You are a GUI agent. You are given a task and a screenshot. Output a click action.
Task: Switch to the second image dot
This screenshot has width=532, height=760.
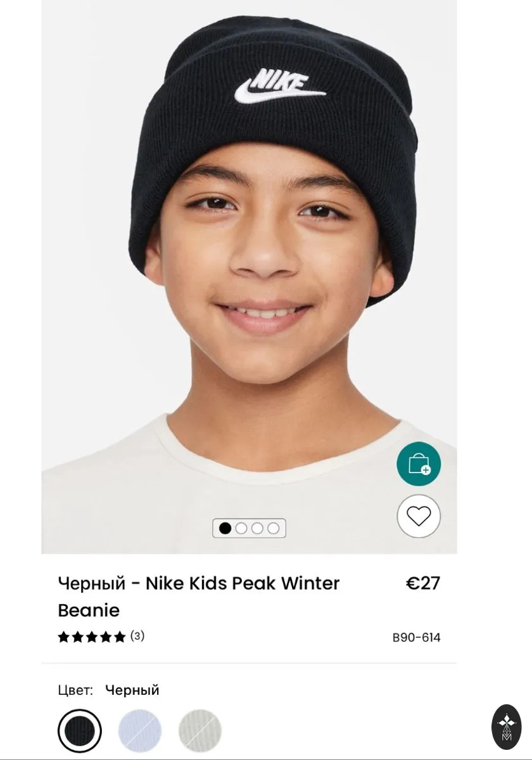[241, 528]
